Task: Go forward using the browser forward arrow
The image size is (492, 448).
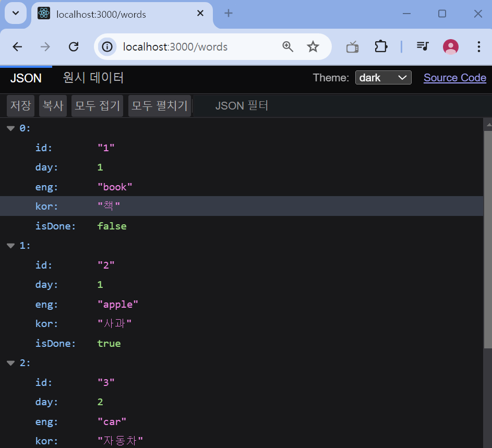Action: pos(45,47)
